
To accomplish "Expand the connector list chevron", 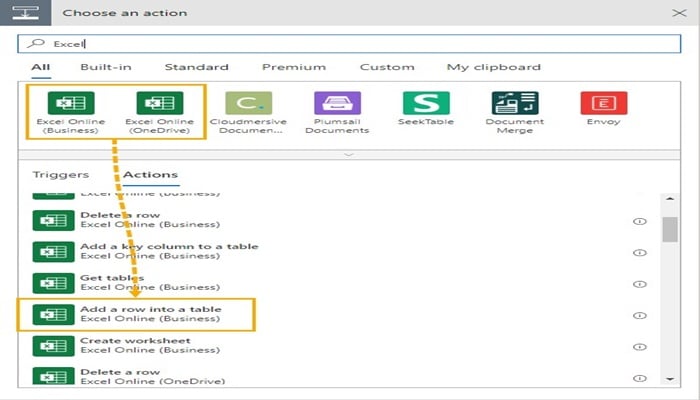I will (x=349, y=154).
